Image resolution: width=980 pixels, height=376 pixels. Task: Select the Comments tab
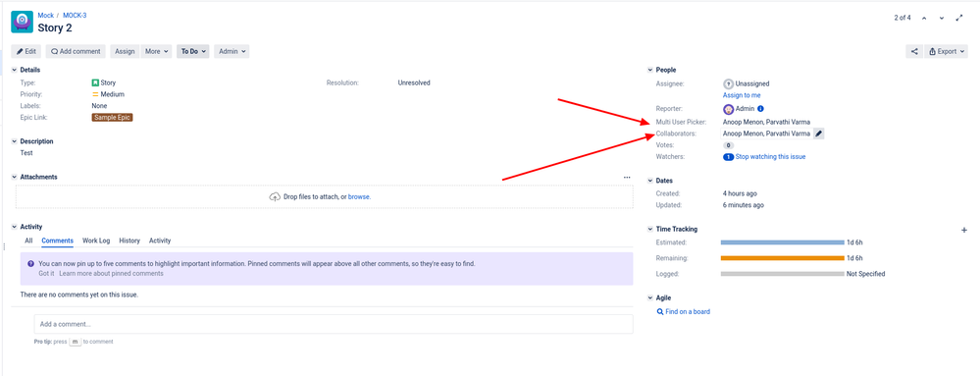coord(58,241)
